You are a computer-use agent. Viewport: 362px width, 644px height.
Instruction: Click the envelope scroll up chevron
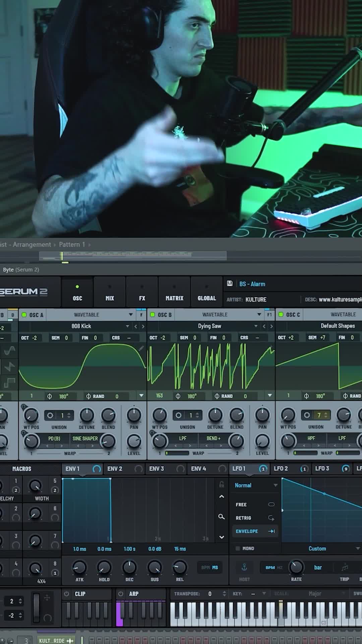click(x=222, y=496)
